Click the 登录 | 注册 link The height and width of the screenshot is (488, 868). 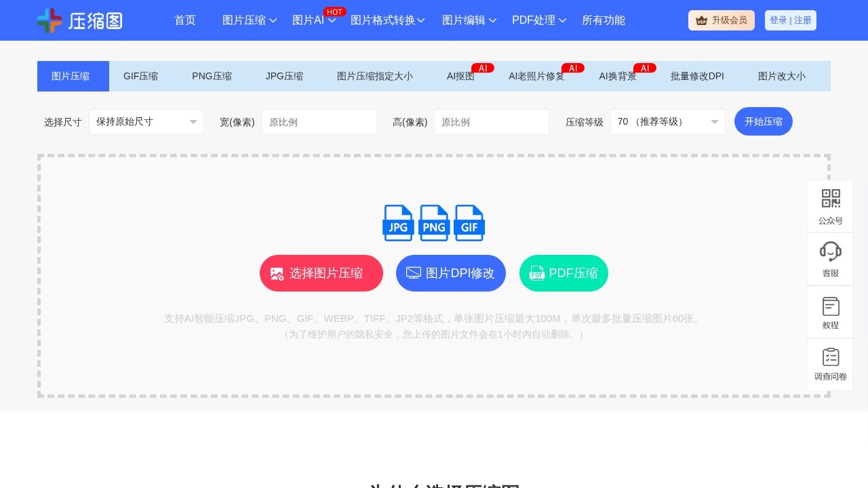(x=790, y=20)
